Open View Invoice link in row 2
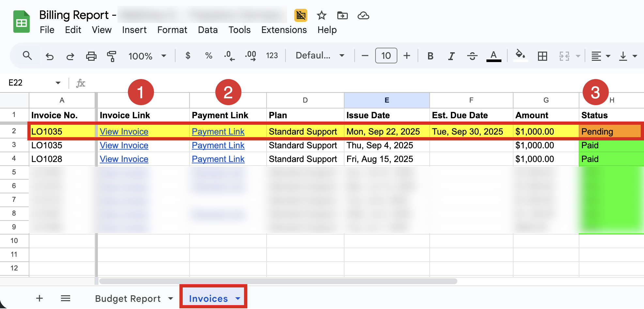 pos(124,132)
